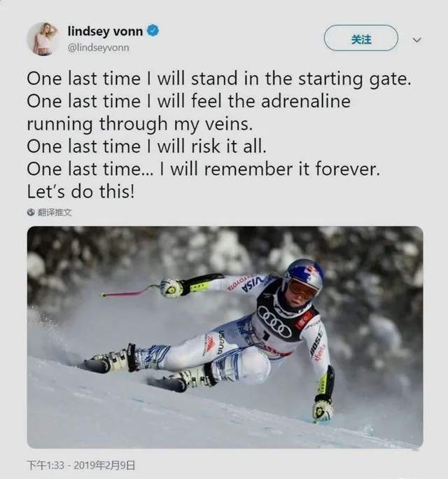This screenshot has width=448, height=479.
Task: Click the globe icon beside translate tweet
Action: click(31, 212)
